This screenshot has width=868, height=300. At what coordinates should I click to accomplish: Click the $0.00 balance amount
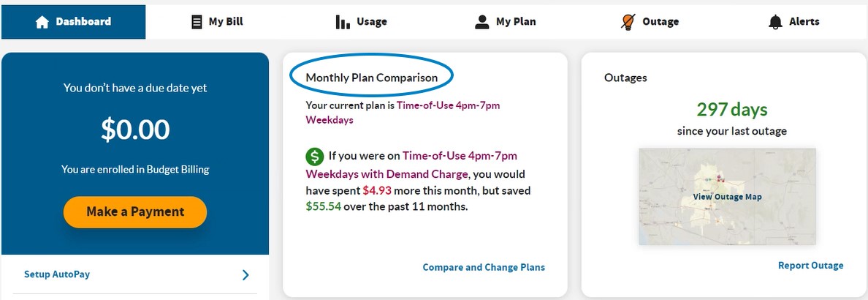point(135,130)
